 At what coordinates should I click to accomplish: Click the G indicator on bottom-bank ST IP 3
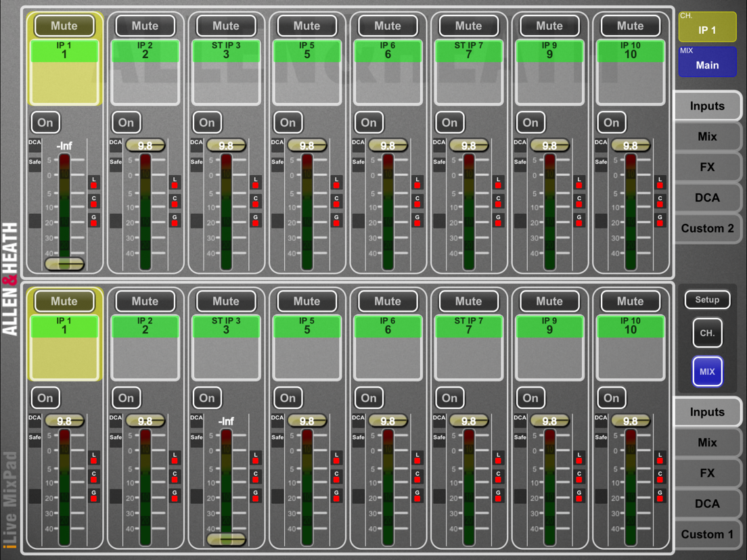click(x=255, y=495)
